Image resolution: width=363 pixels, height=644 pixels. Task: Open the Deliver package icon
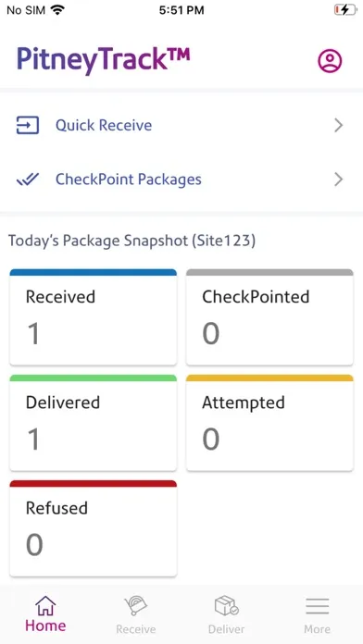[227, 606]
